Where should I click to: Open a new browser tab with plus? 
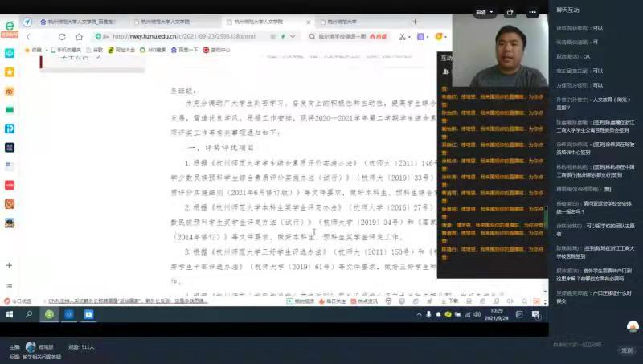[x=416, y=22]
